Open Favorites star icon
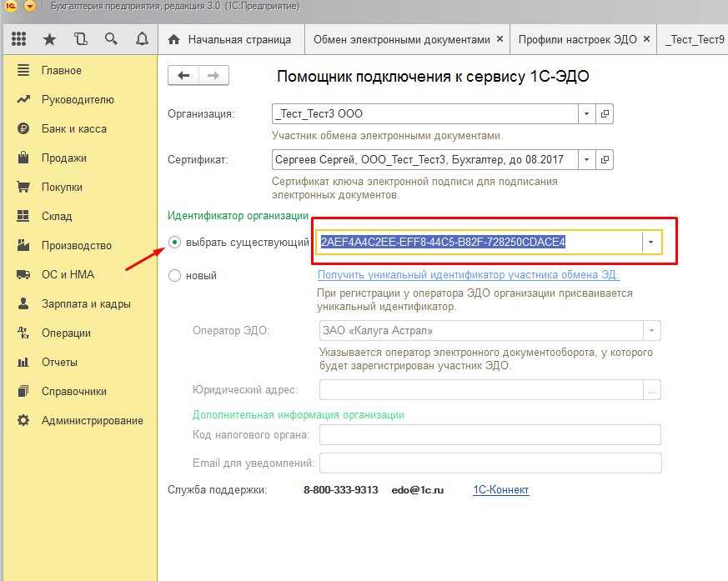Screen dimensions: 728x581 pyautogui.click(x=49, y=39)
